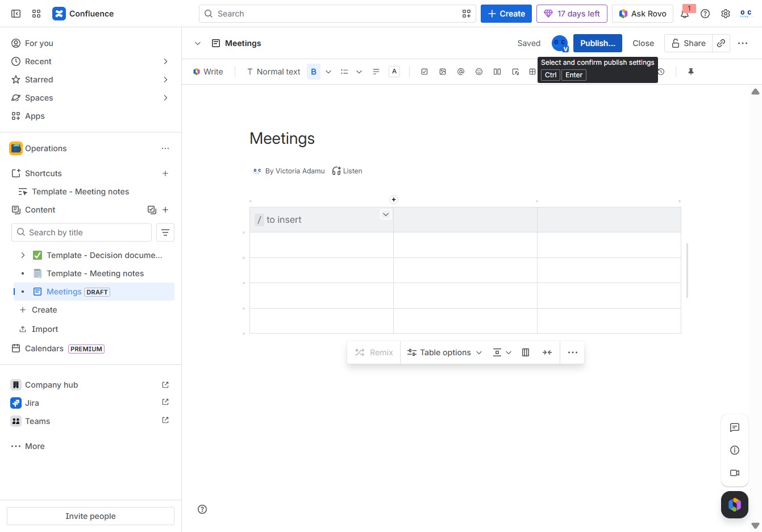
Task: Open the first cell options chevron
Action: point(386,214)
